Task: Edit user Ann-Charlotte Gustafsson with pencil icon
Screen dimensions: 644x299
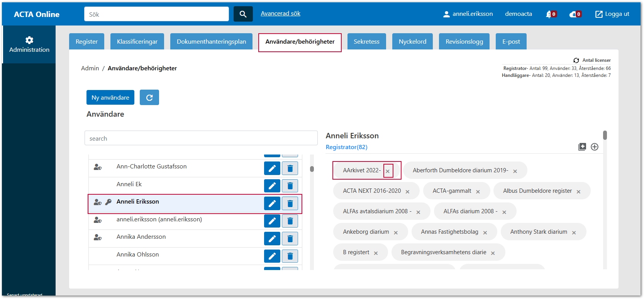Action: click(272, 168)
